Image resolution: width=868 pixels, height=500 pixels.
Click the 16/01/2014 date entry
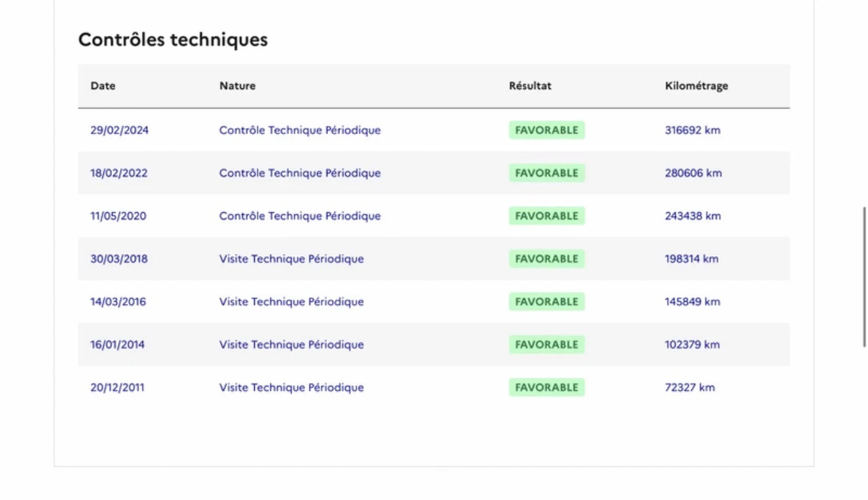118,345
